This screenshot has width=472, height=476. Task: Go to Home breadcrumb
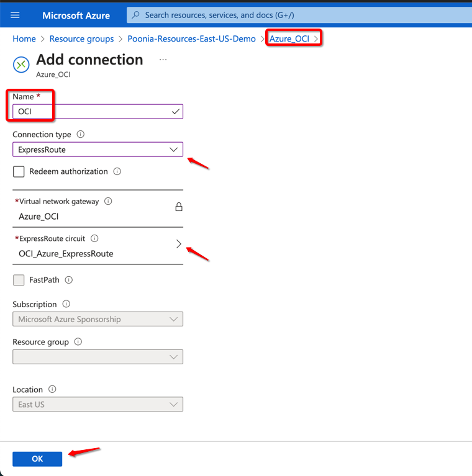[24, 39]
